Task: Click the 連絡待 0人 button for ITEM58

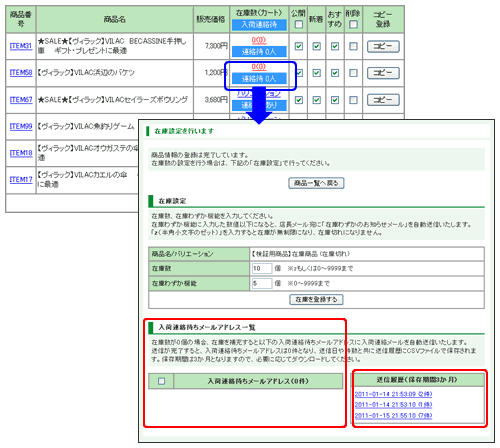Action: (259, 79)
